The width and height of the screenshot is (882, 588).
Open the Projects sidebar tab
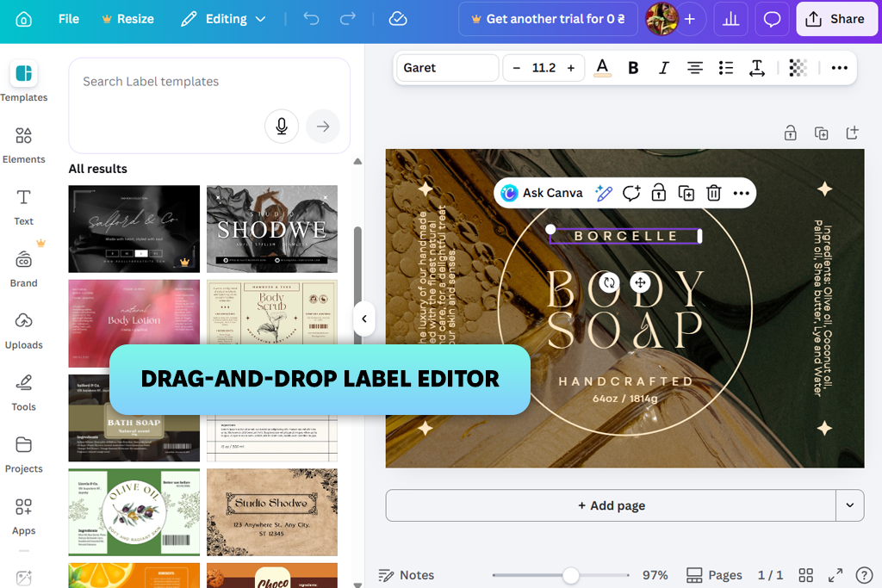[x=23, y=455]
